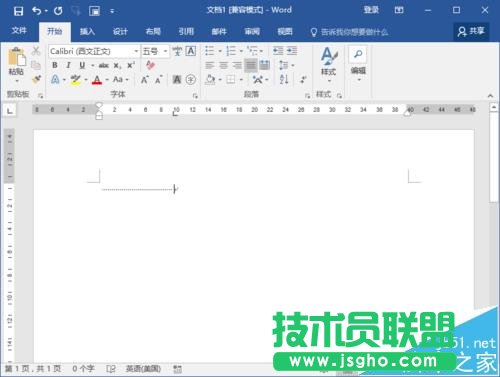Apply distributed alignment
Screen dimensions: 500x377
point(265,65)
